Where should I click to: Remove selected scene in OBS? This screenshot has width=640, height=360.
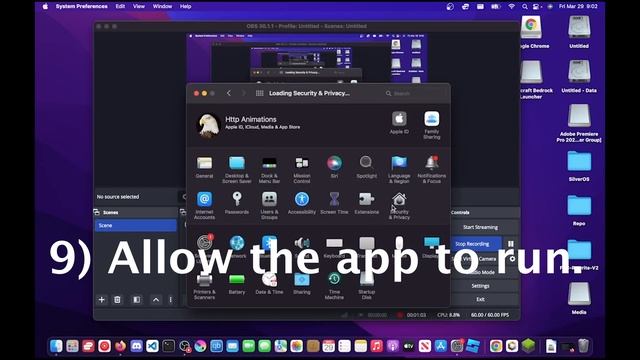[x=117, y=300]
